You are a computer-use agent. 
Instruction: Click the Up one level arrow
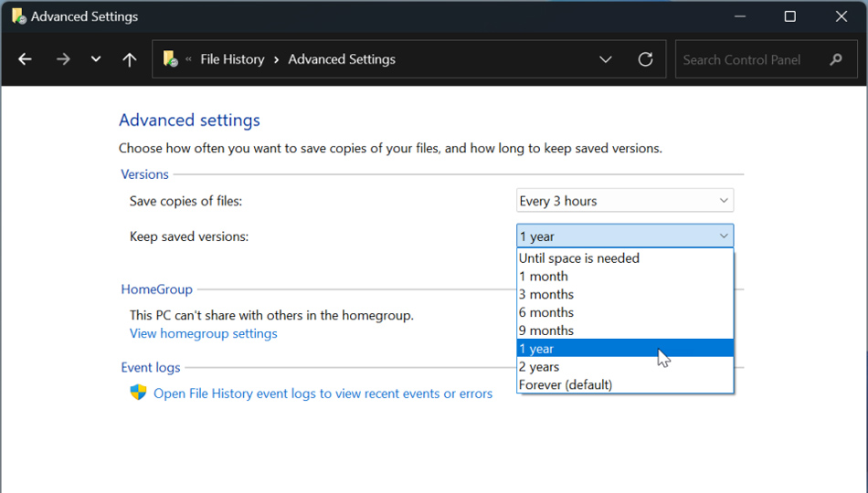[130, 59]
